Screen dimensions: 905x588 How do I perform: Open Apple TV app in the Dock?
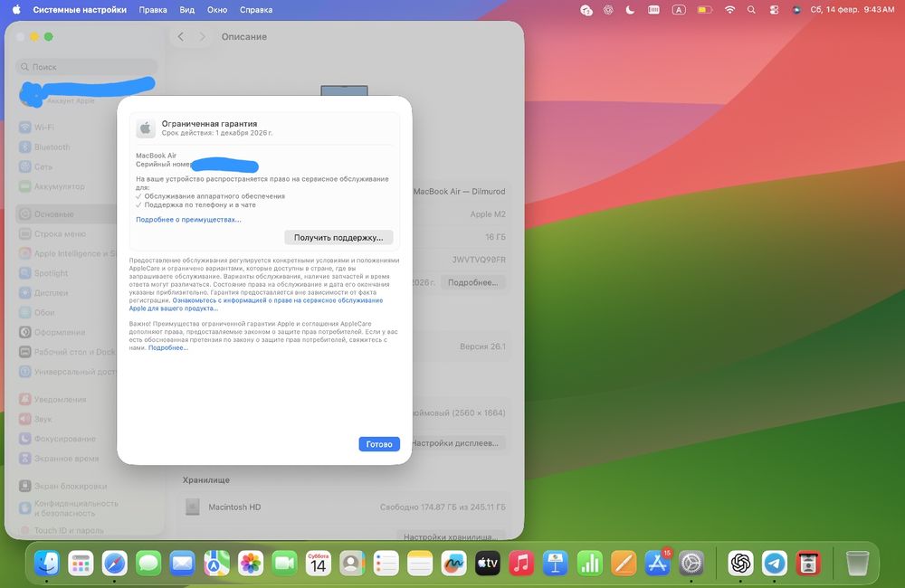pos(488,563)
